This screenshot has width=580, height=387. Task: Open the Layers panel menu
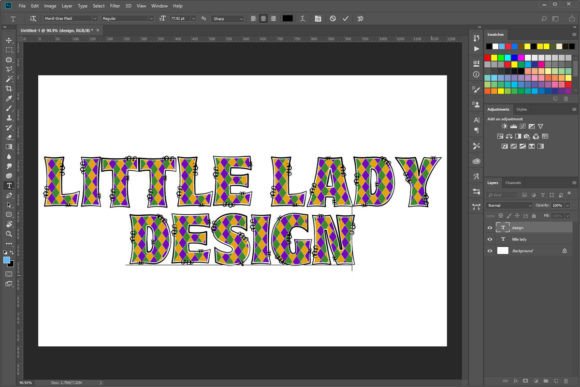[x=574, y=183]
